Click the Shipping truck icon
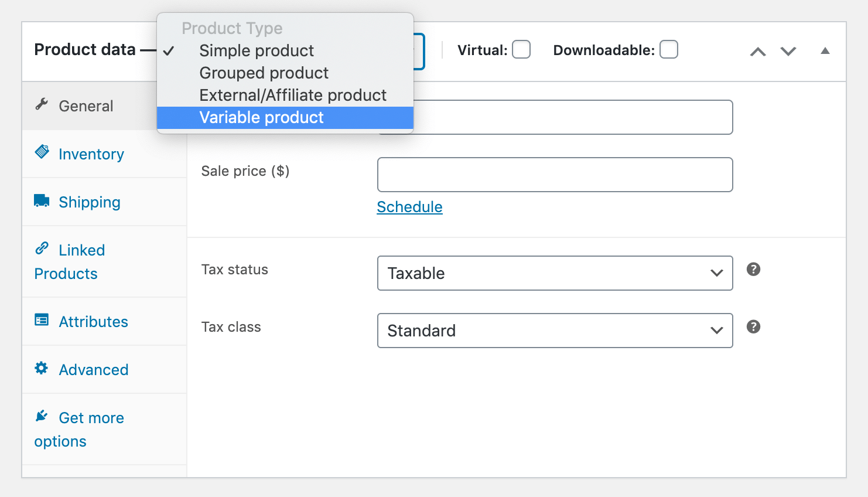Viewport: 868px width, 497px height. pyautogui.click(x=41, y=200)
